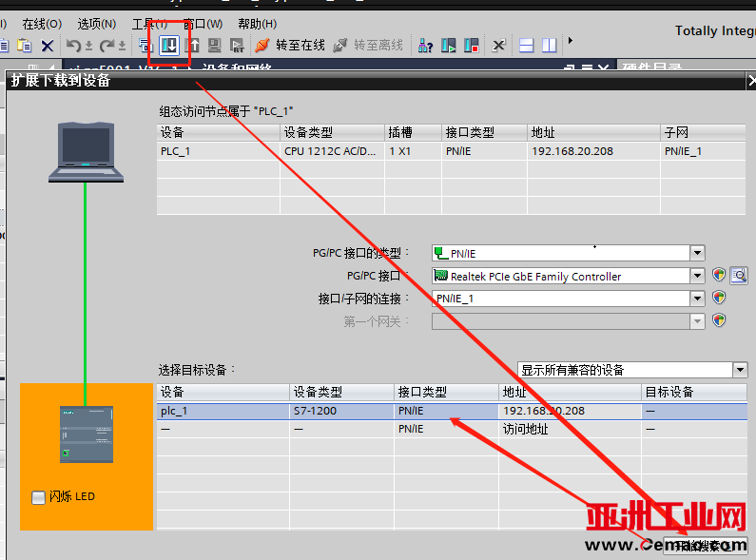Screen dimensions: 756x560
Task: Click the 开始搜索 start search button
Action: coord(706,546)
